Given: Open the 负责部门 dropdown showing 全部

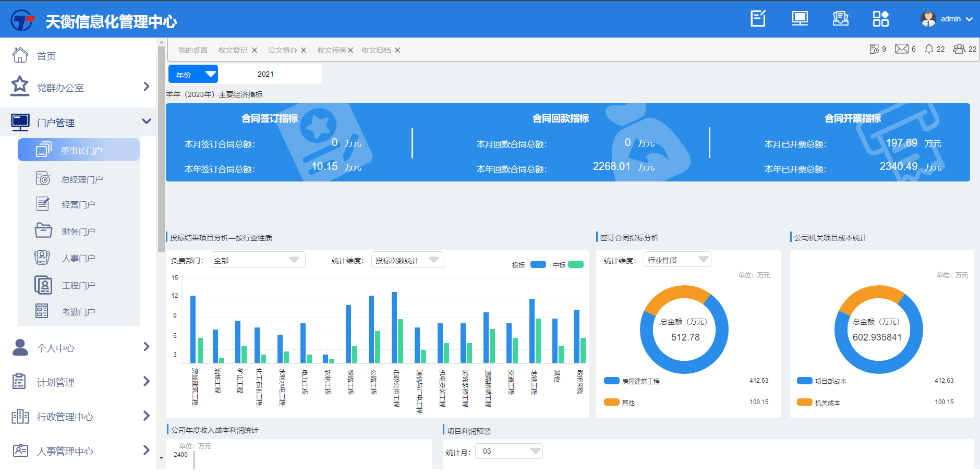Looking at the screenshot, I should 258,260.
